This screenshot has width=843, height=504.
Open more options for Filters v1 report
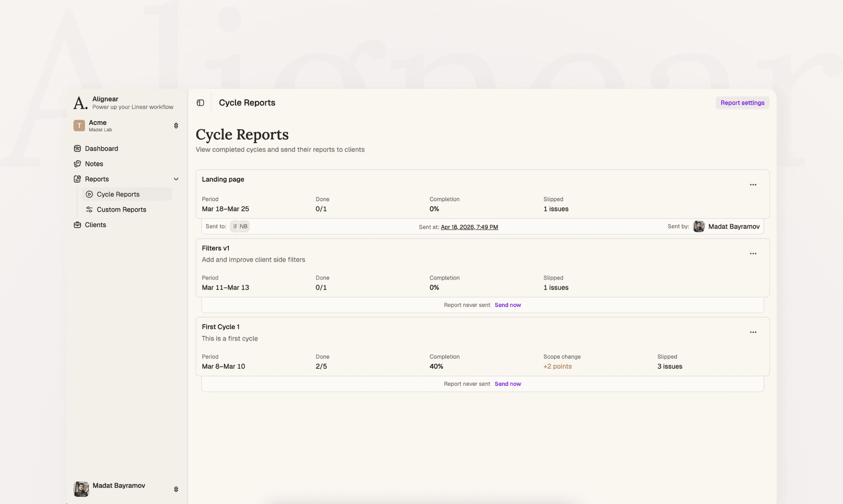tap(753, 254)
